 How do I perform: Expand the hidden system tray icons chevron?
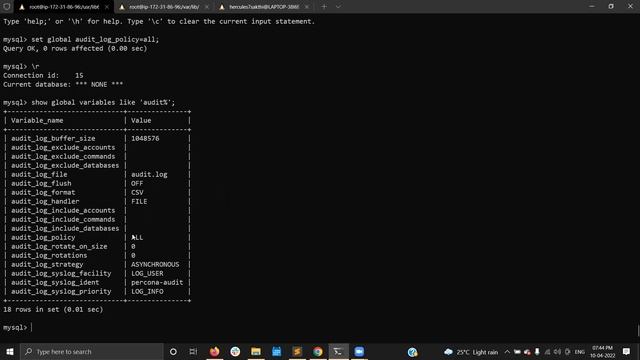pyautogui.click(x=507, y=352)
